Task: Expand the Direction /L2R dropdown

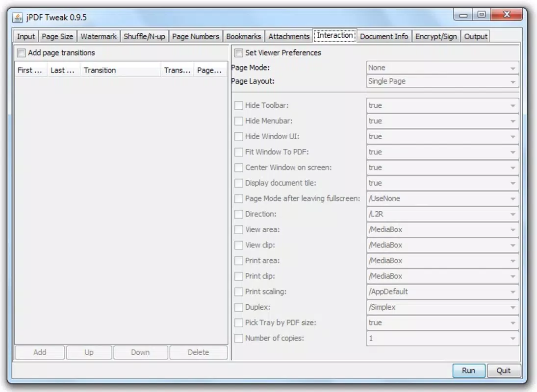Action: click(442, 214)
